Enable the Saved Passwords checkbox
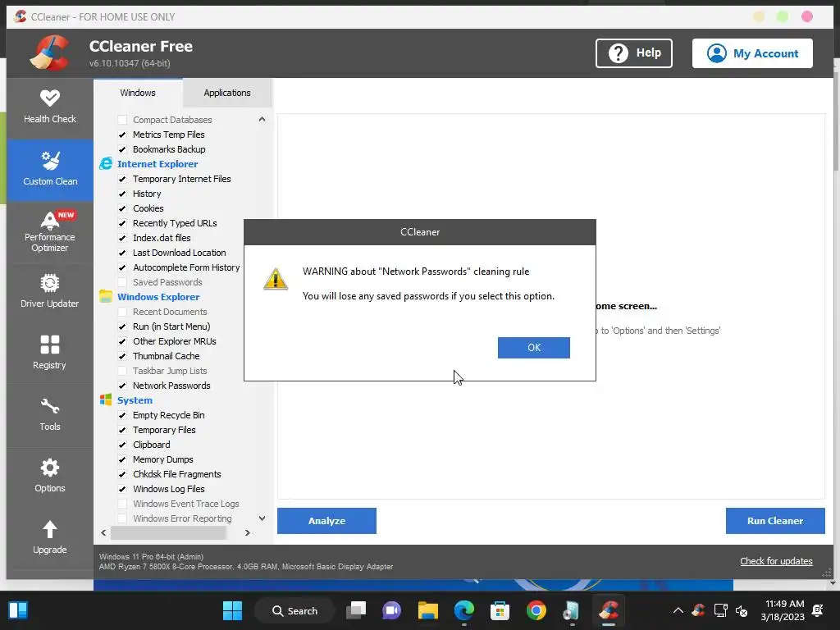The width and height of the screenshot is (840, 630). coord(122,282)
